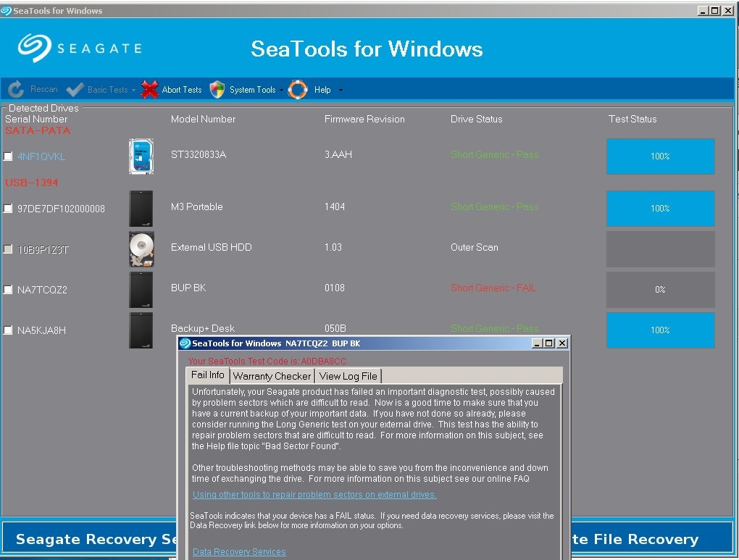
Task: Click the model number ST3320833A
Action: pos(199,154)
